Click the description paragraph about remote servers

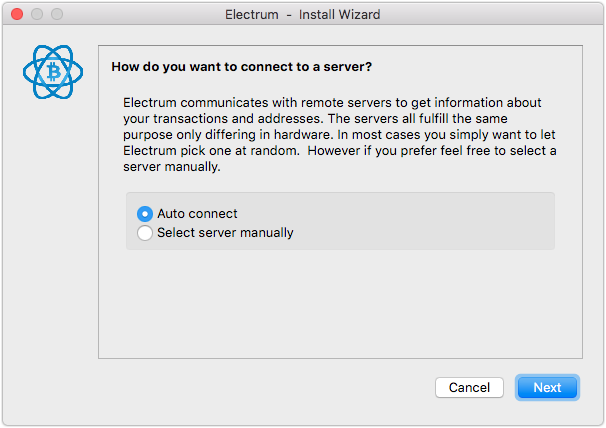[340, 135]
